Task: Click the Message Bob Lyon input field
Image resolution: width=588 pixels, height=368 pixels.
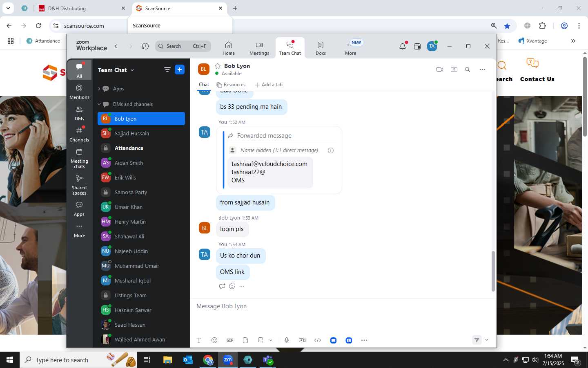Action: pyautogui.click(x=343, y=306)
